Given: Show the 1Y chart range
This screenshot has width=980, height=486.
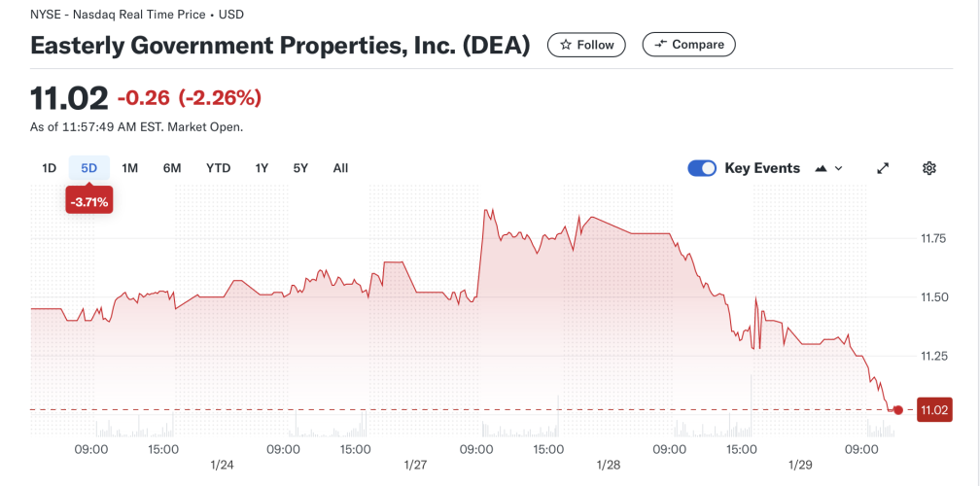Looking at the screenshot, I should pos(262,168).
